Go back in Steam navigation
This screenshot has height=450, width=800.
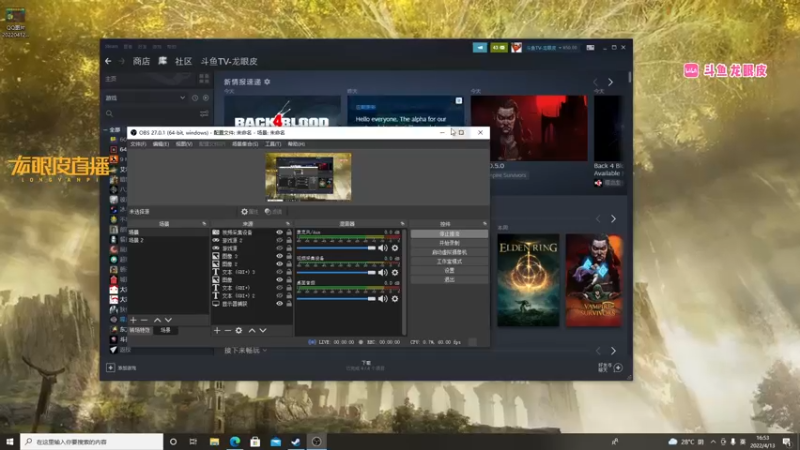(x=108, y=61)
